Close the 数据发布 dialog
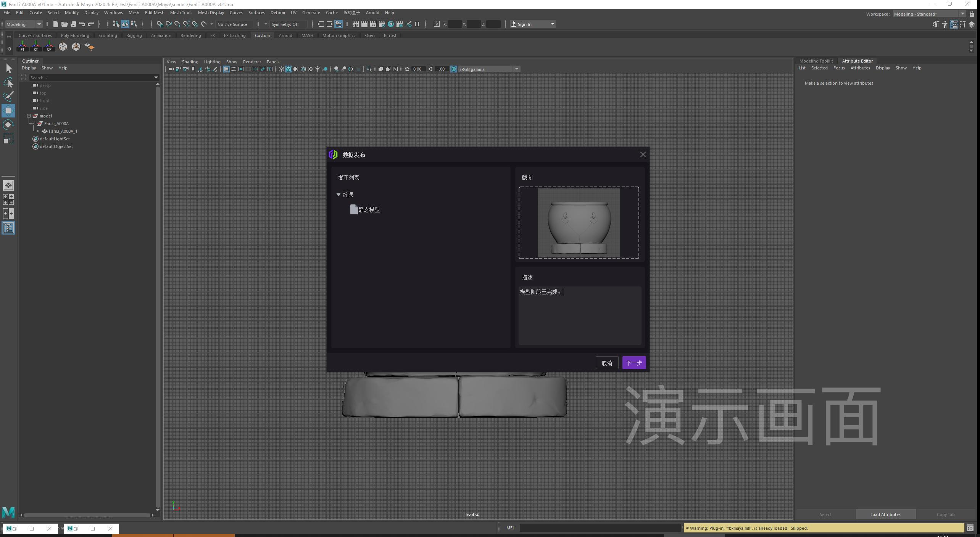This screenshot has width=980, height=537. 643,154
